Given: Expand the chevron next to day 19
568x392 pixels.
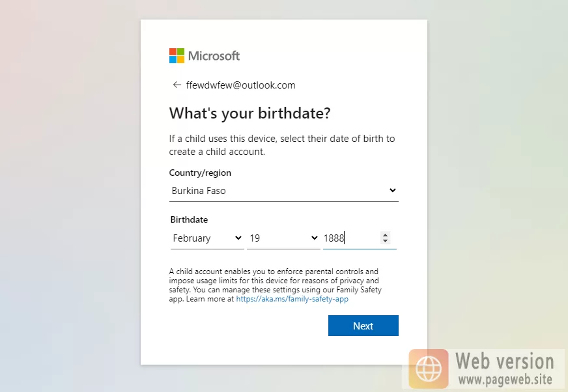Looking at the screenshot, I should 314,238.
